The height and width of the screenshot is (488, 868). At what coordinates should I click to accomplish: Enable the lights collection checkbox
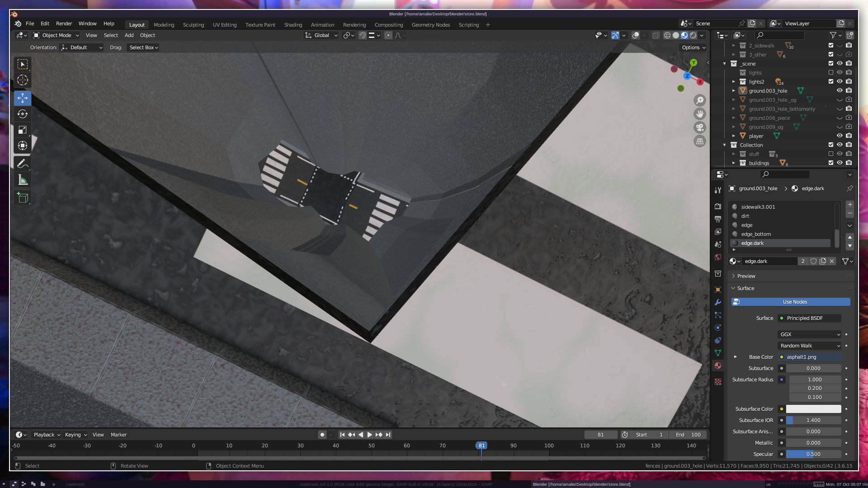[830, 72]
